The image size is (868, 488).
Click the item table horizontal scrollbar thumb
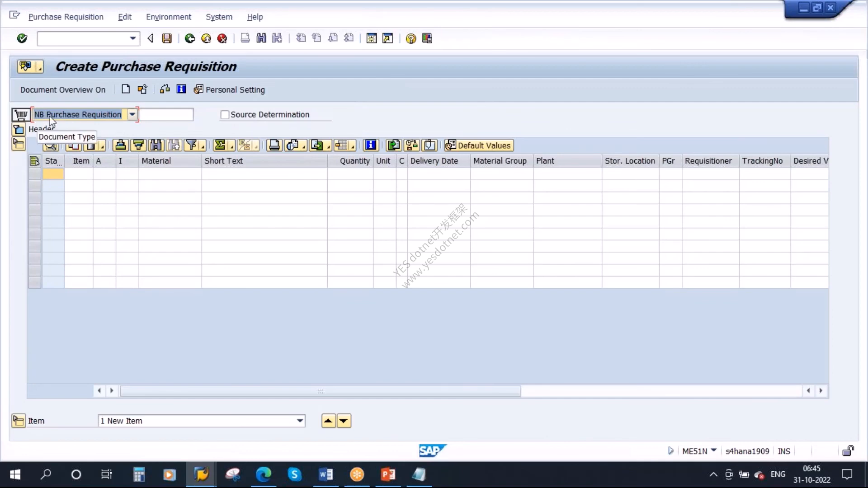click(320, 391)
